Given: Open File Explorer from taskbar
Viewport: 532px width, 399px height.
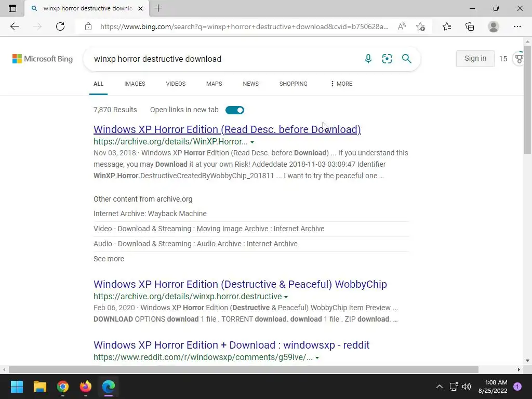Looking at the screenshot, I should [x=39, y=387].
